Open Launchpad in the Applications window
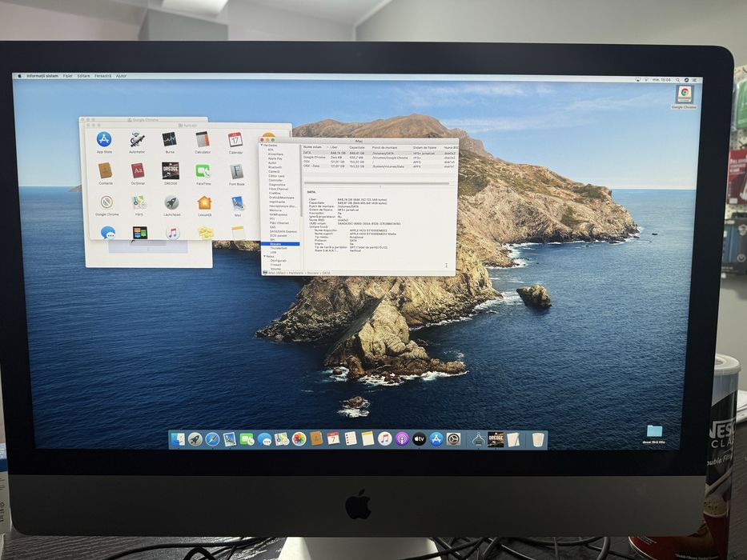This screenshot has width=747, height=560. tap(172, 203)
